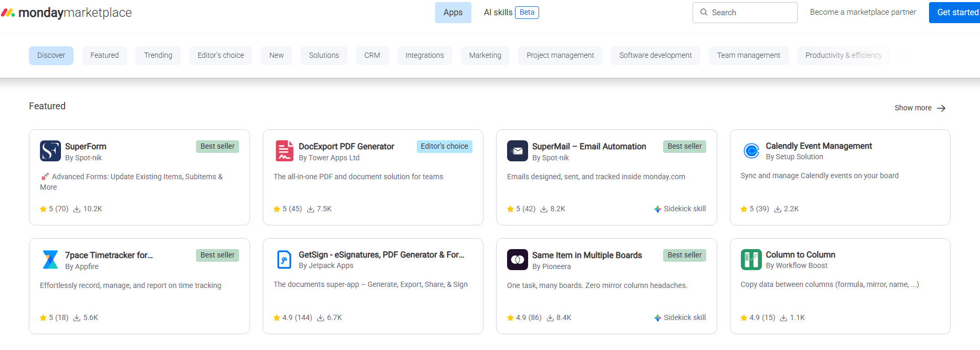Click SuperForm's Best seller badge

pyautogui.click(x=218, y=147)
